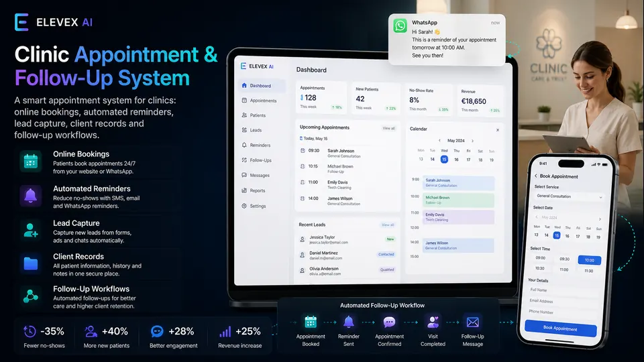The height and width of the screenshot is (362, 644).
Task: Click View all for Upcoming Appointments
Action: pos(388,128)
